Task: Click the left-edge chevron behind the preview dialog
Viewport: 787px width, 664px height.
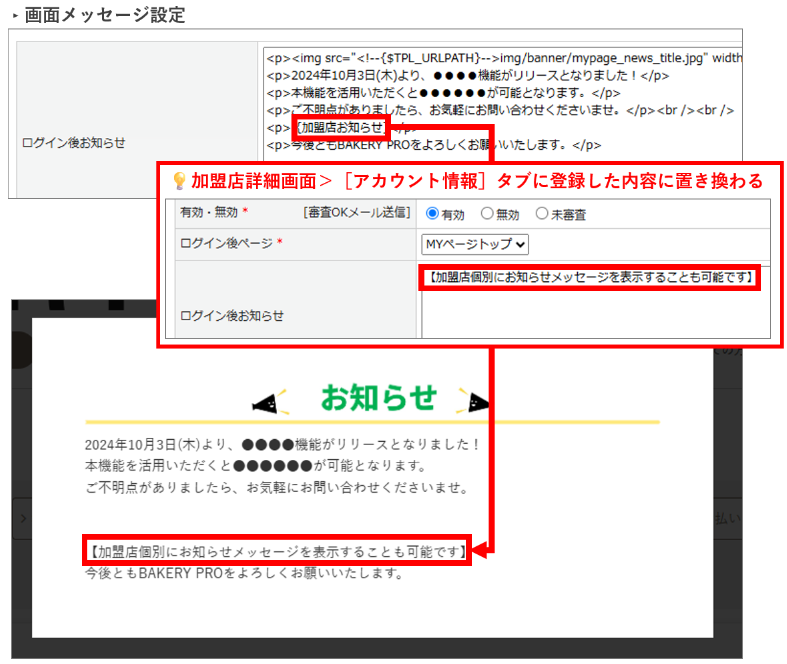Action: (23, 518)
